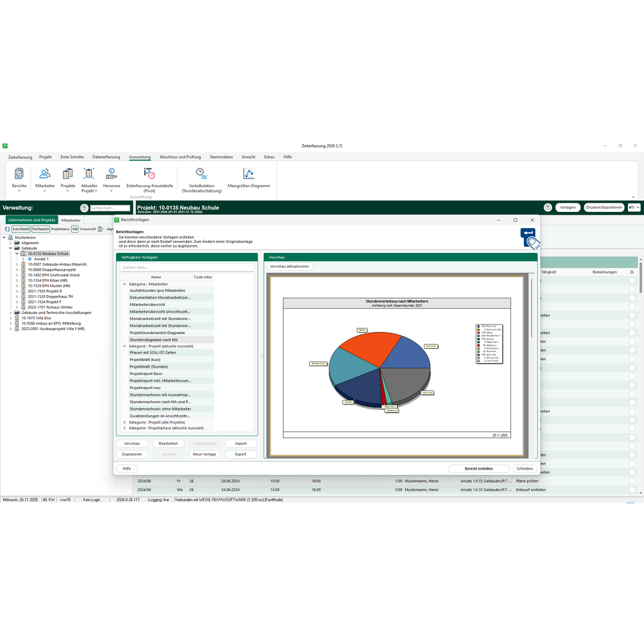Click the status icon of 2023-1701 Torhaus Winter
The width and height of the screenshot is (644, 644).
23,307
